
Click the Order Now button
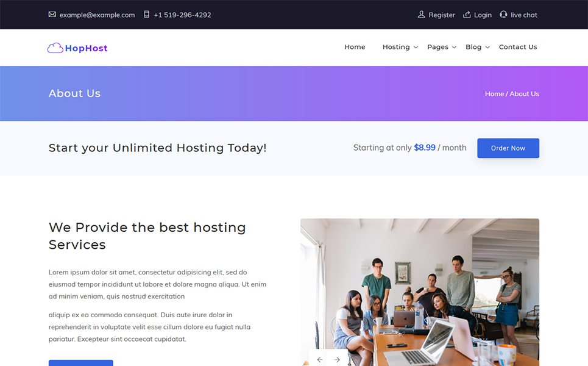click(x=508, y=148)
